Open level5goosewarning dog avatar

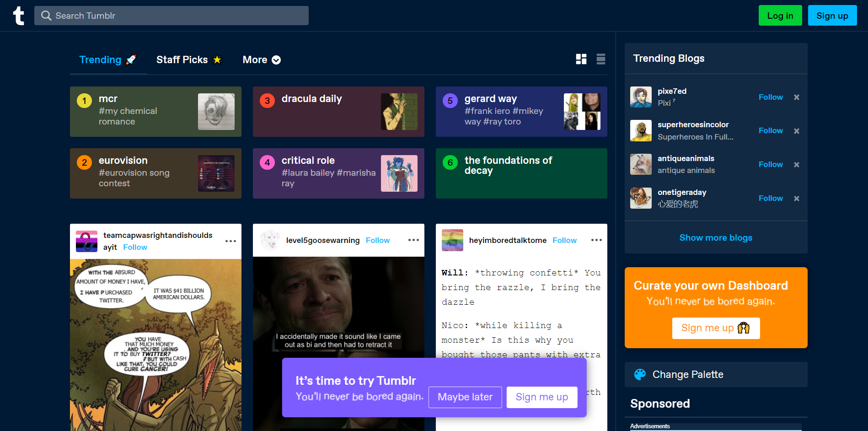269,240
